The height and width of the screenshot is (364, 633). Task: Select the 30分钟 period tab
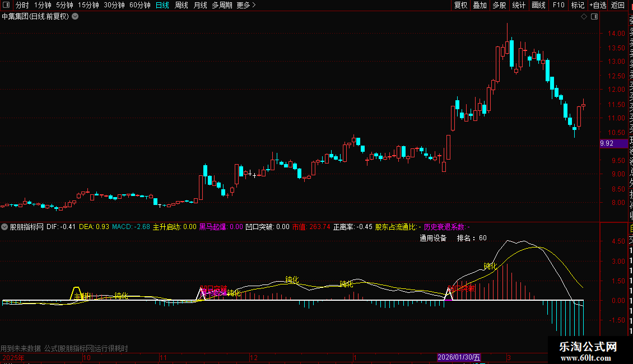114,5
